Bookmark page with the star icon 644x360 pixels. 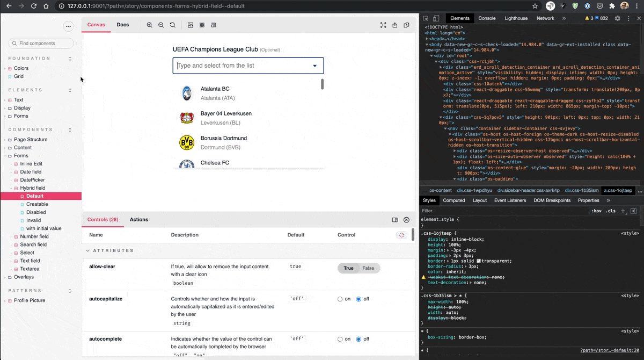pyautogui.click(x=535, y=6)
